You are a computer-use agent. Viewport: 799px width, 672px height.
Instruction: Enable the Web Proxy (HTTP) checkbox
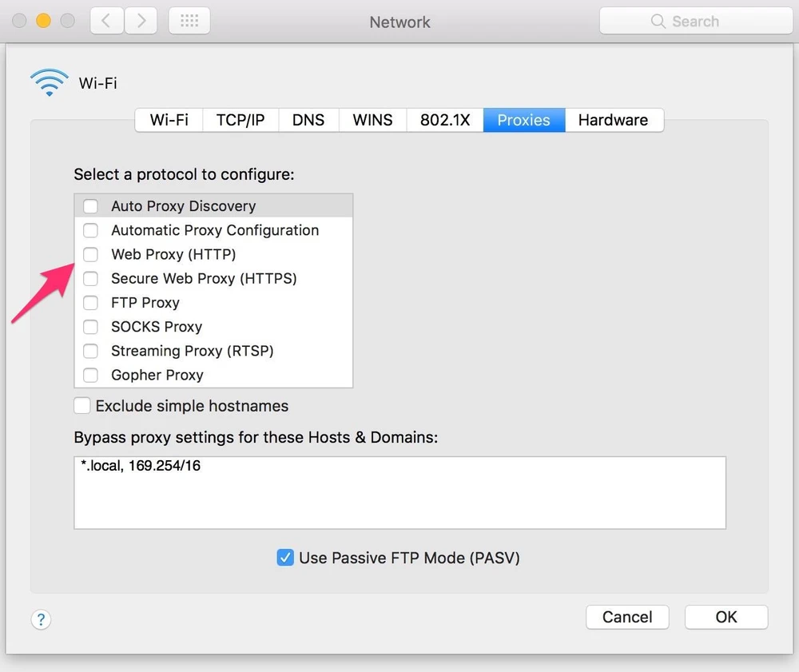91,255
